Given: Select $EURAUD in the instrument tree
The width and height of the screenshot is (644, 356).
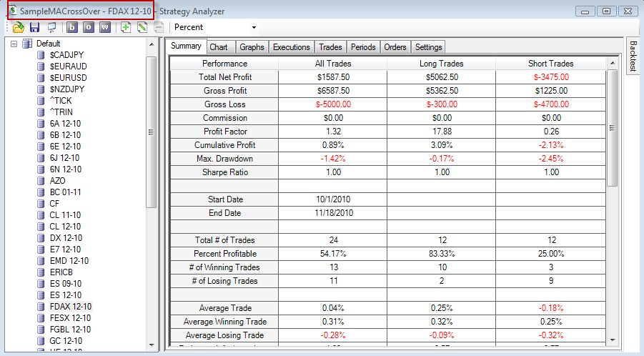Looking at the screenshot, I should click(x=68, y=66).
